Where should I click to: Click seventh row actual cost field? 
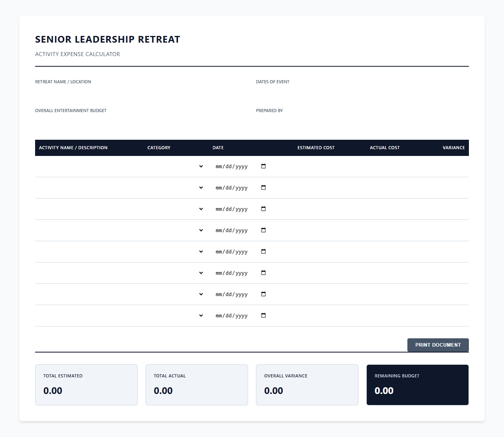pyautogui.click(x=371, y=294)
